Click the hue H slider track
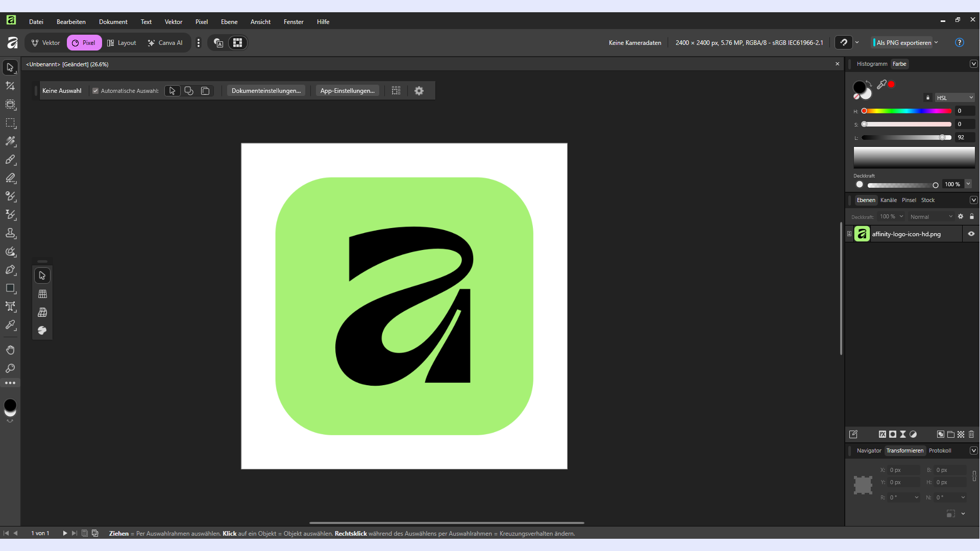 point(906,111)
